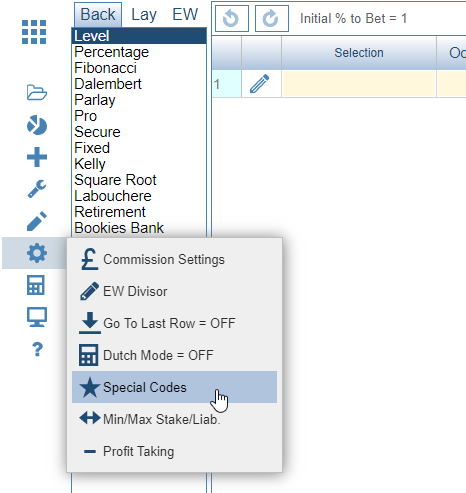The height and width of the screenshot is (493, 466).
Task: Click the open folder icon in sidebar
Action: pyautogui.click(x=37, y=93)
